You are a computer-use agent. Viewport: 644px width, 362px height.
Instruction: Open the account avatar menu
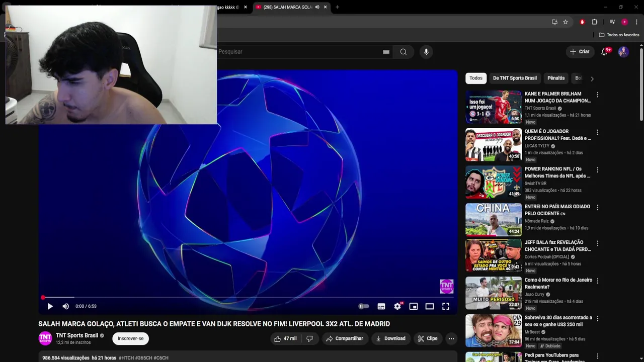(x=623, y=52)
